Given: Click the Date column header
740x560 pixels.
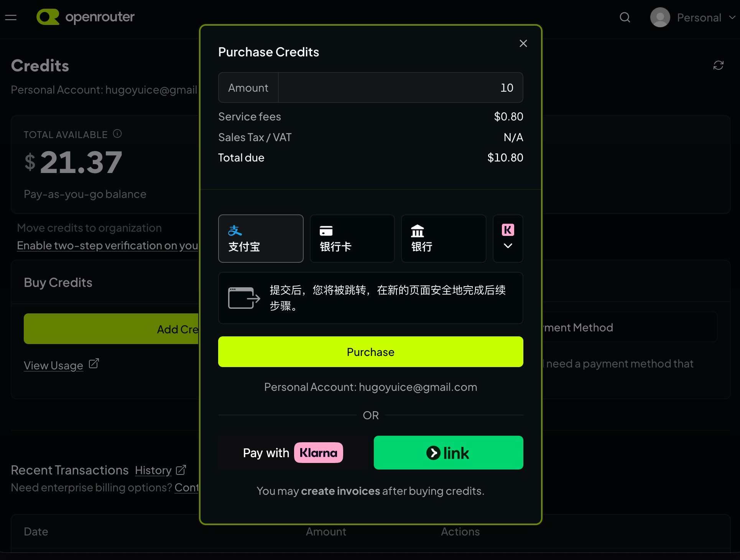Looking at the screenshot, I should 36,532.
